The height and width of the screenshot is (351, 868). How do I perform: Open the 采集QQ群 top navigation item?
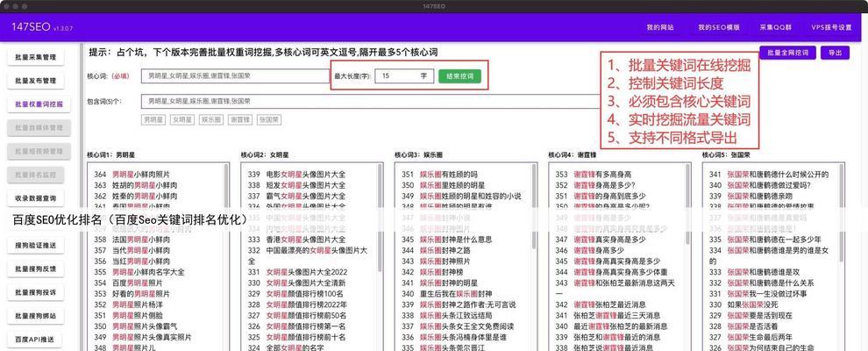pos(774,27)
